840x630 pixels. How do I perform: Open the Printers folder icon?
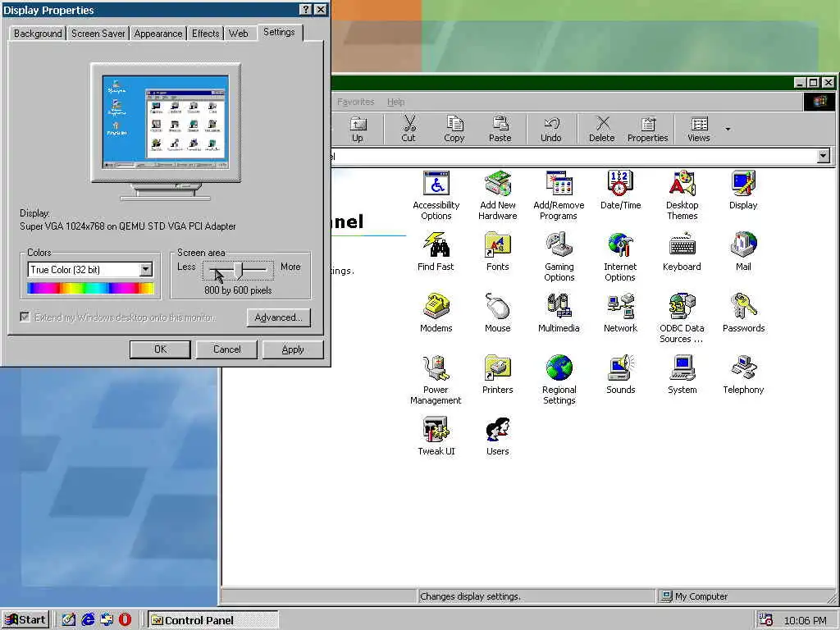[498, 374]
